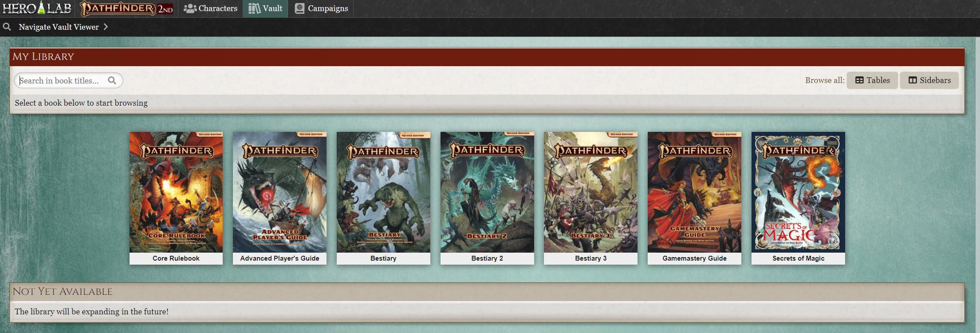Open the first Bestiary cover image

pyautogui.click(x=383, y=192)
